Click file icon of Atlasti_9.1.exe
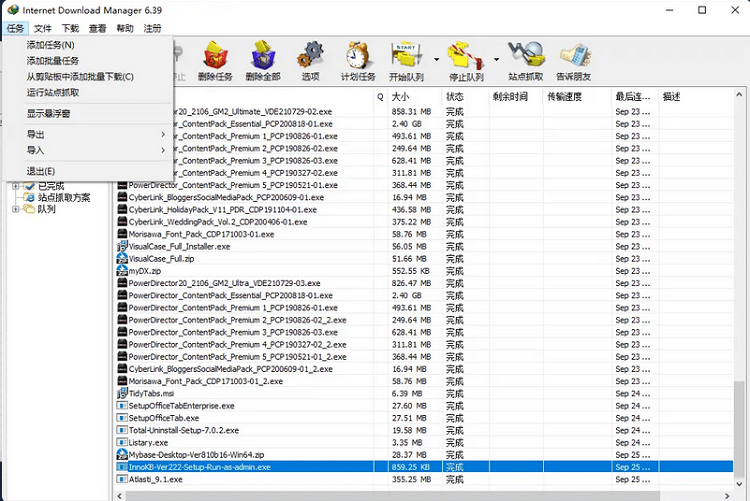Image resolution: width=750 pixels, height=501 pixels. coord(122,479)
